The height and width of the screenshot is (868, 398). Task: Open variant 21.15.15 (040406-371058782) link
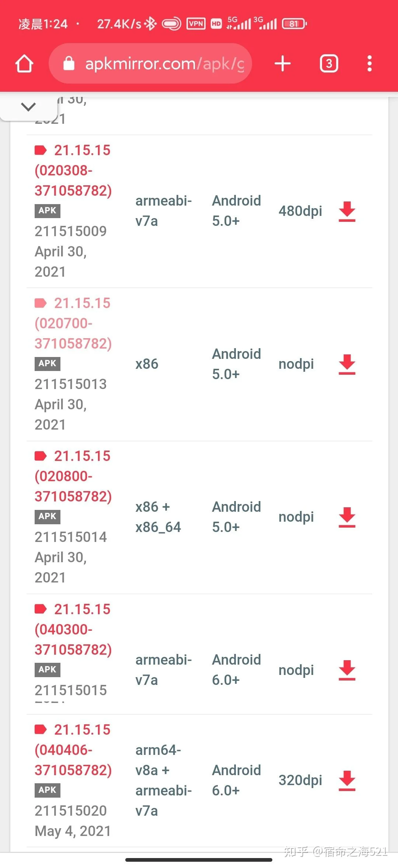pos(73,750)
